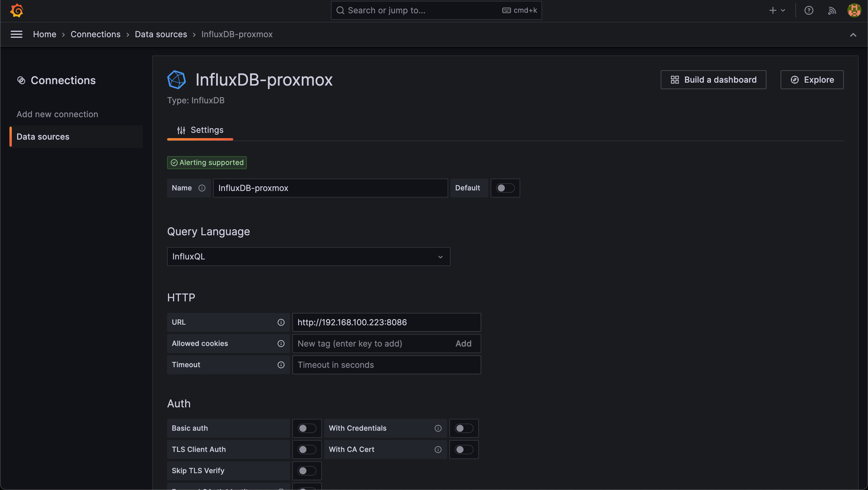The height and width of the screenshot is (490, 868).
Task: Click the Explore button
Action: click(812, 79)
